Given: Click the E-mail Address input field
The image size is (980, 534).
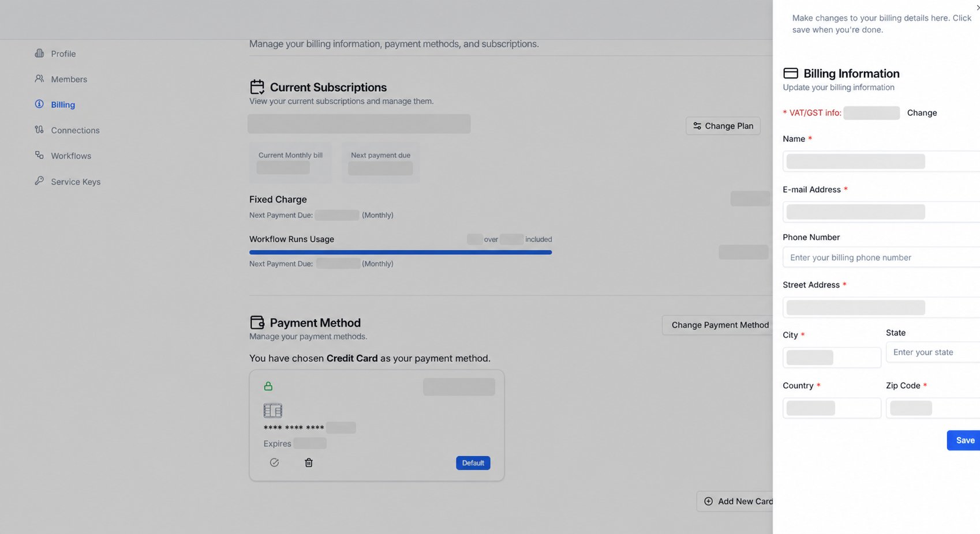Looking at the screenshot, I should tap(881, 212).
